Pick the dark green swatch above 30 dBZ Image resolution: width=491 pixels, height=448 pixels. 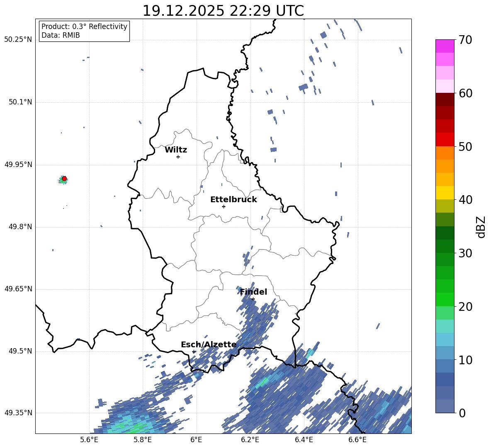(x=445, y=246)
